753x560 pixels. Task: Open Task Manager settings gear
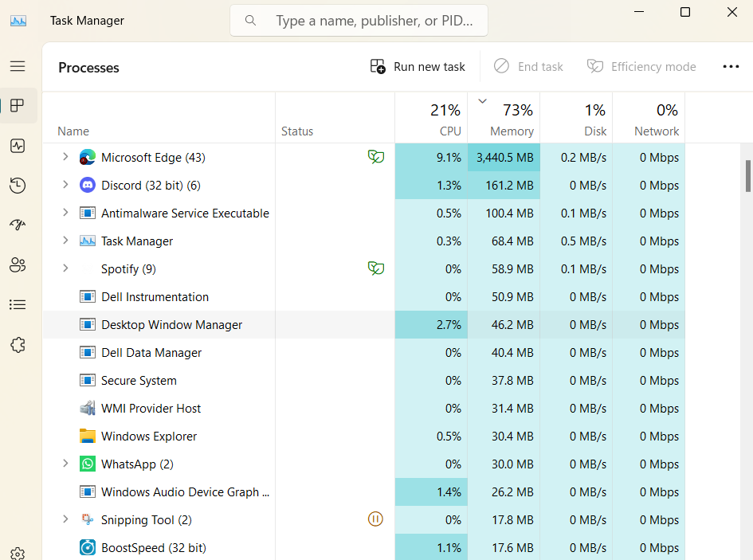pyautogui.click(x=18, y=553)
